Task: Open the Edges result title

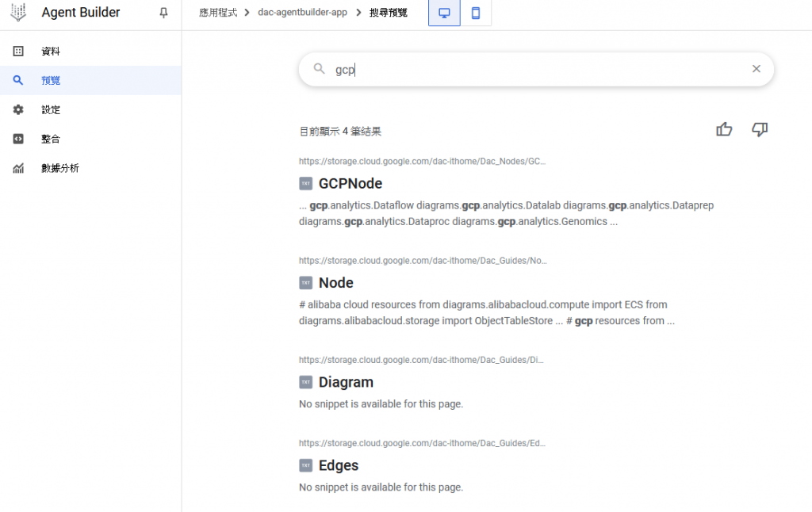Action: click(x=339, y=466)
